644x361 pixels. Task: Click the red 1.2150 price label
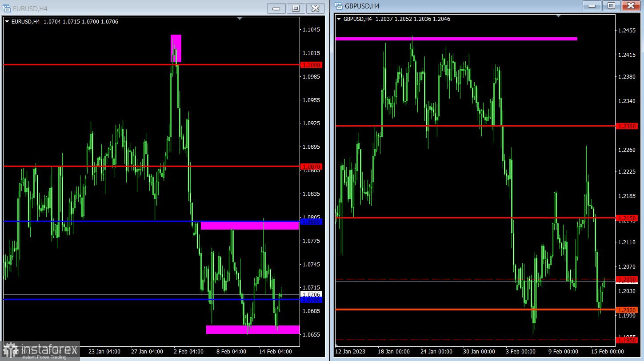tap(627, 218)
